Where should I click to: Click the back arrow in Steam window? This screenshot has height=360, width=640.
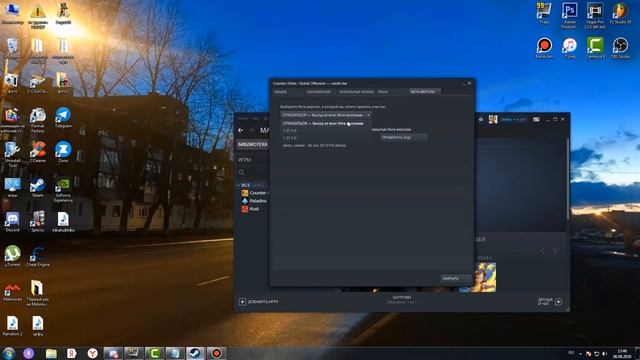pyautogui.click(x=241, y=130)
